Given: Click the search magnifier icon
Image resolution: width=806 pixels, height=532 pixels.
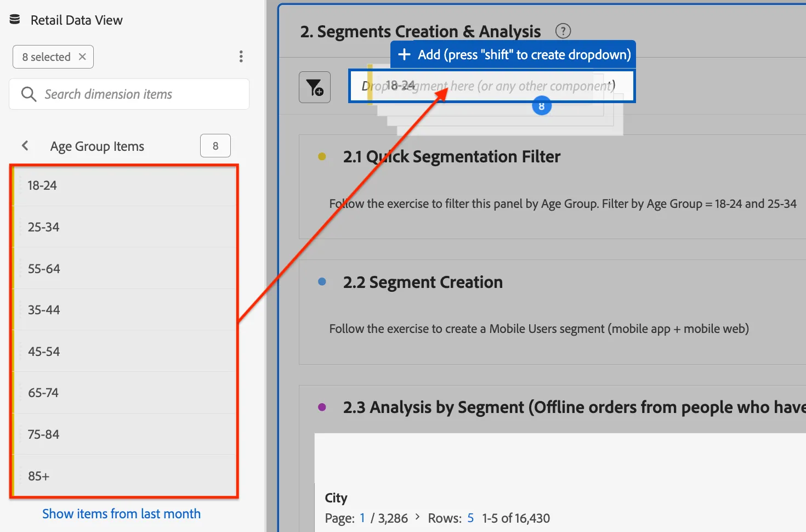Looking at the screenshot, I should pos(29,94).
